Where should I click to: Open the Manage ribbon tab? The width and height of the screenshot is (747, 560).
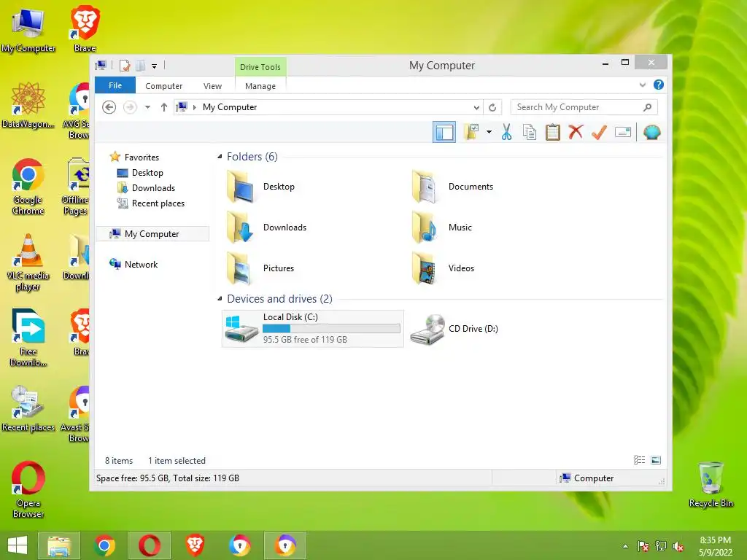click(x=260, y=86)
